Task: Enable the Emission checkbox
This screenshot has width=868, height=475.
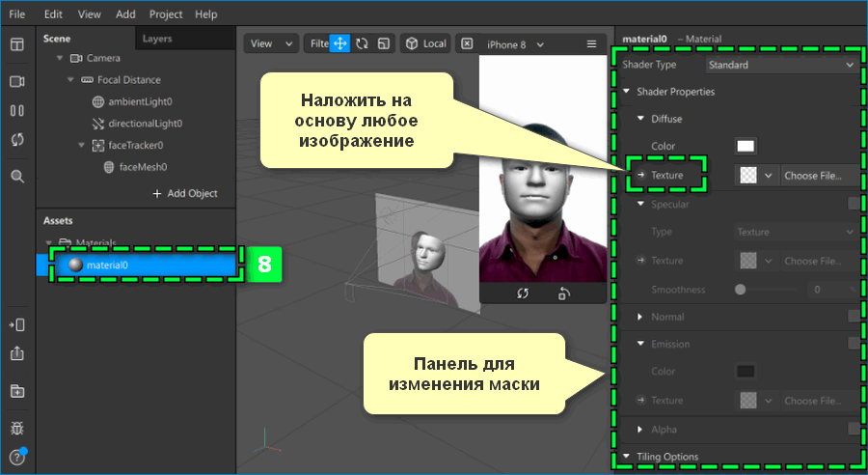Action: [x=853, y=344]
